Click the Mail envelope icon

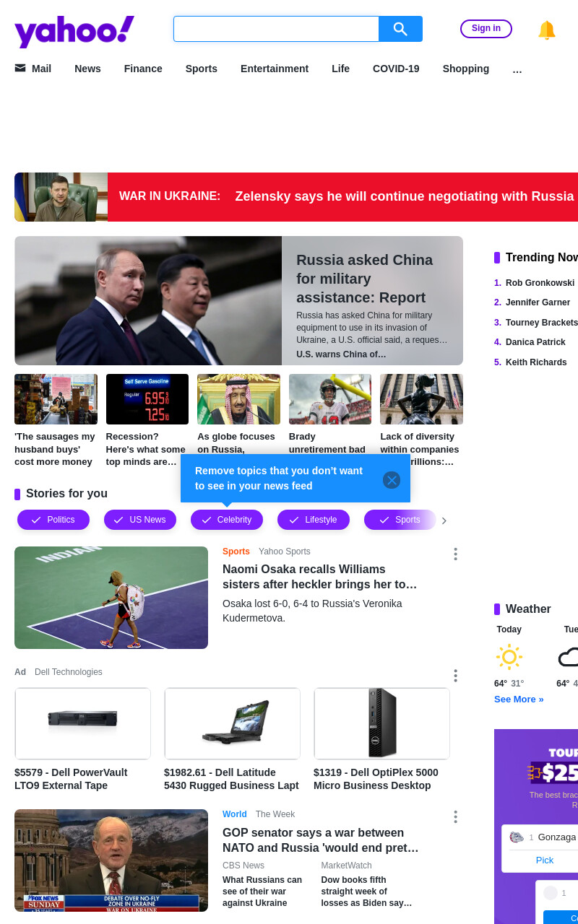pyautogui.click(x=20, y=68)
